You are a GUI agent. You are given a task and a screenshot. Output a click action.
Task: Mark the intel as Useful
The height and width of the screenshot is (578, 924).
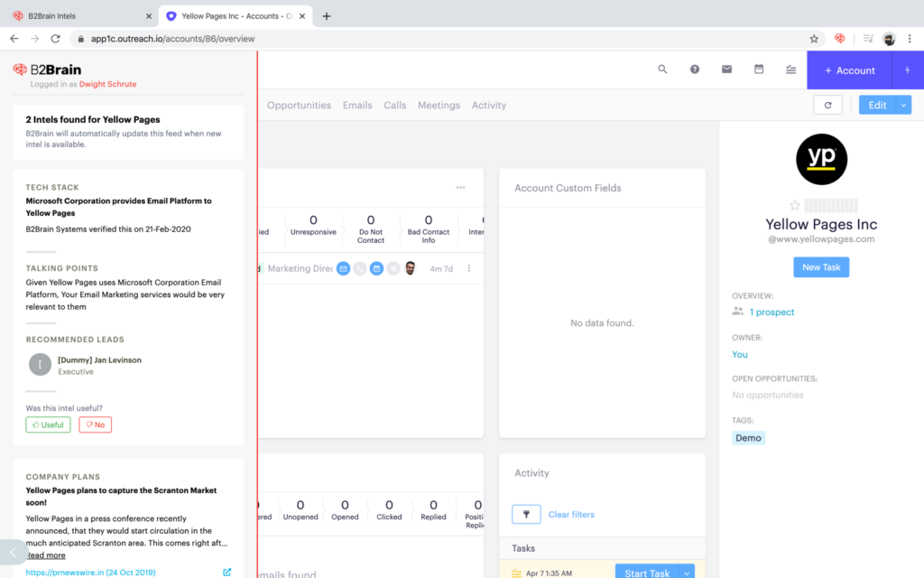pyautogui.click(x=48, y=424)
